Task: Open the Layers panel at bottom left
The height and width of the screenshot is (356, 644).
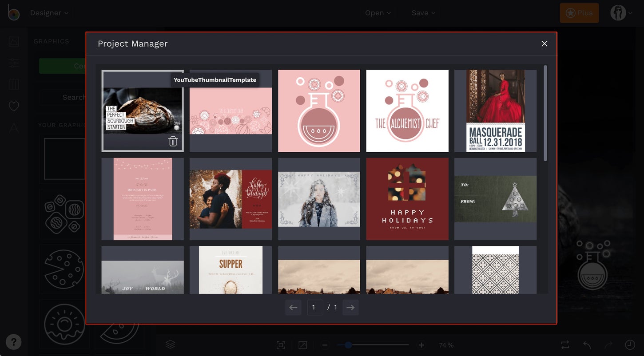Action: coord(170,344)
